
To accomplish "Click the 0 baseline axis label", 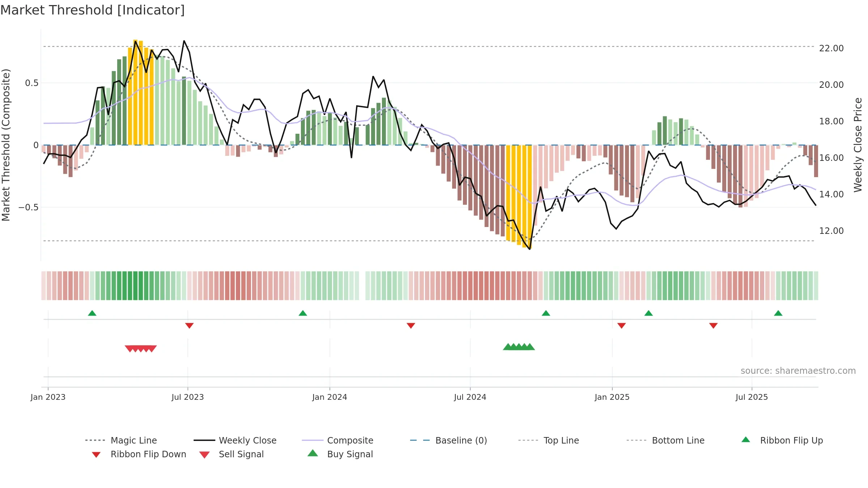I will point(36,145).
